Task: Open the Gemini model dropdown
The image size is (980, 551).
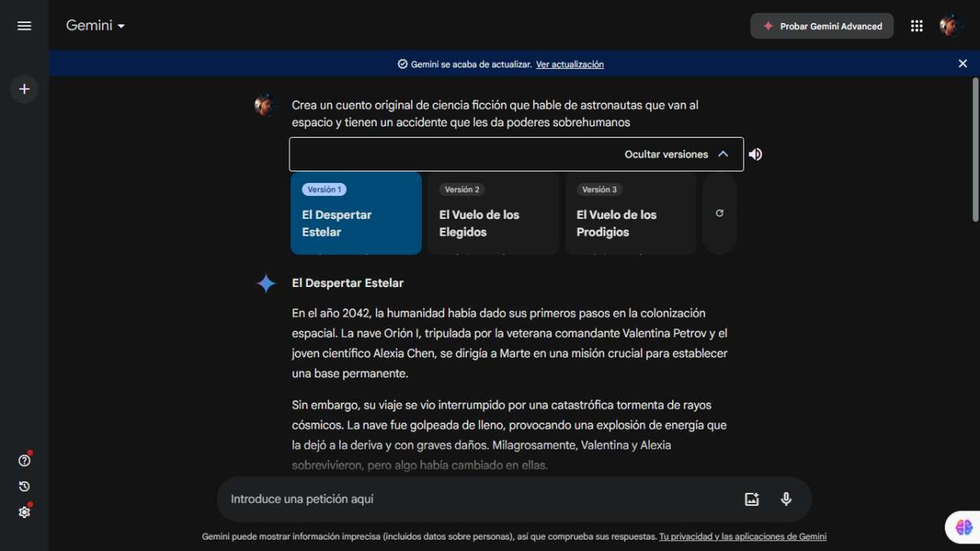Action: click(x=95, y=26)
